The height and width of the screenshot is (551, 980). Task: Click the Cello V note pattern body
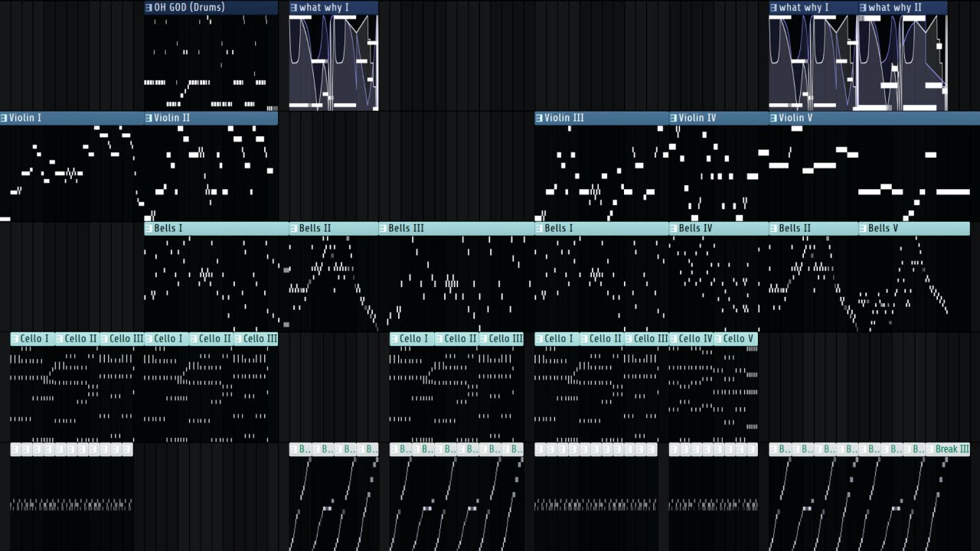[736, 393]
